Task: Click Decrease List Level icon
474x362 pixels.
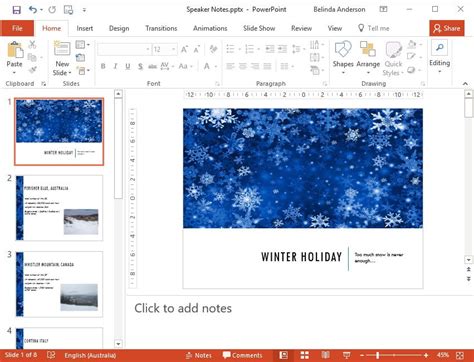Action: pos(270,49)
